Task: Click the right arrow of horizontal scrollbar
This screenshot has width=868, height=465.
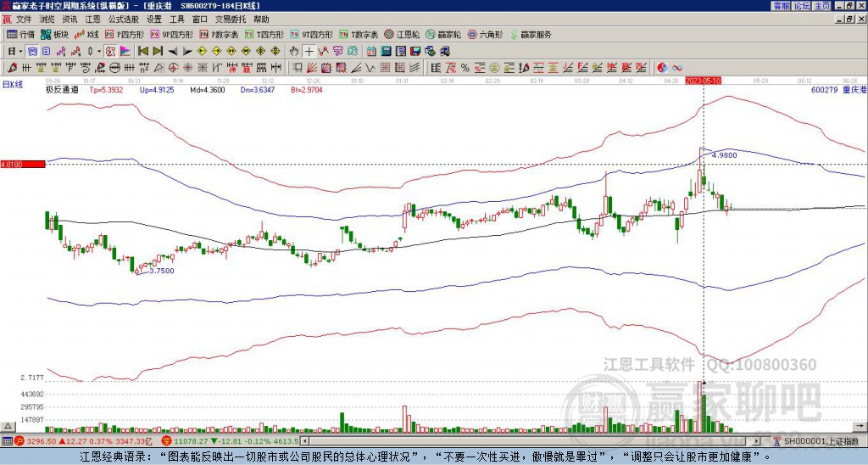Action: click(x=756, y=441)
